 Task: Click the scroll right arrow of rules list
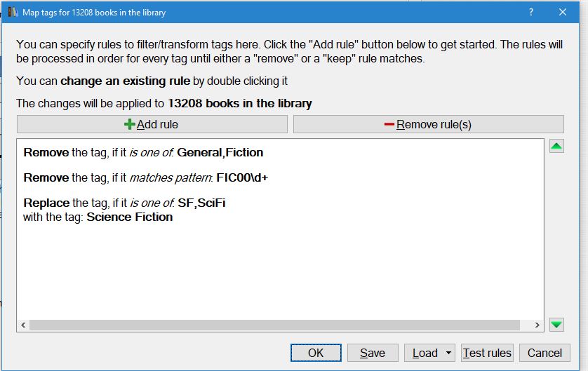(537, 325)
